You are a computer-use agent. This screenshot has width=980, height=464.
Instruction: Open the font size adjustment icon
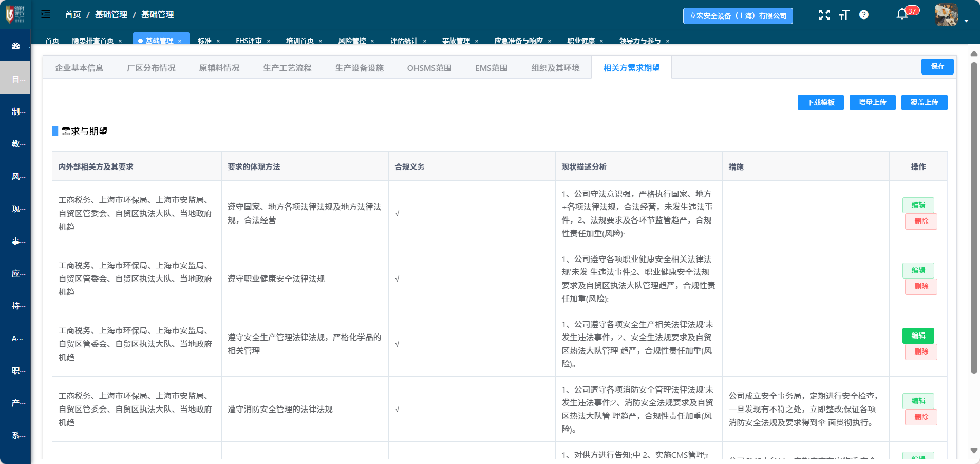click(x=844, y=15)
